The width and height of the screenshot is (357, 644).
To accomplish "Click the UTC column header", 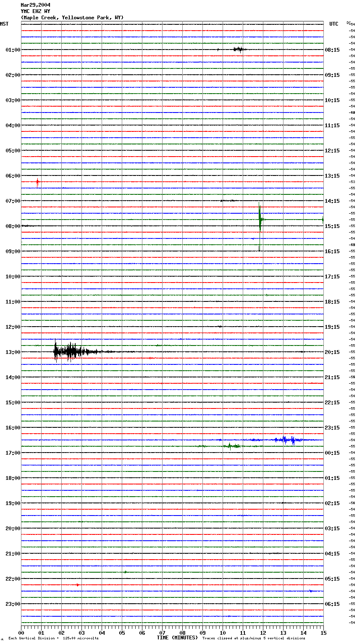I will (333, 24).
